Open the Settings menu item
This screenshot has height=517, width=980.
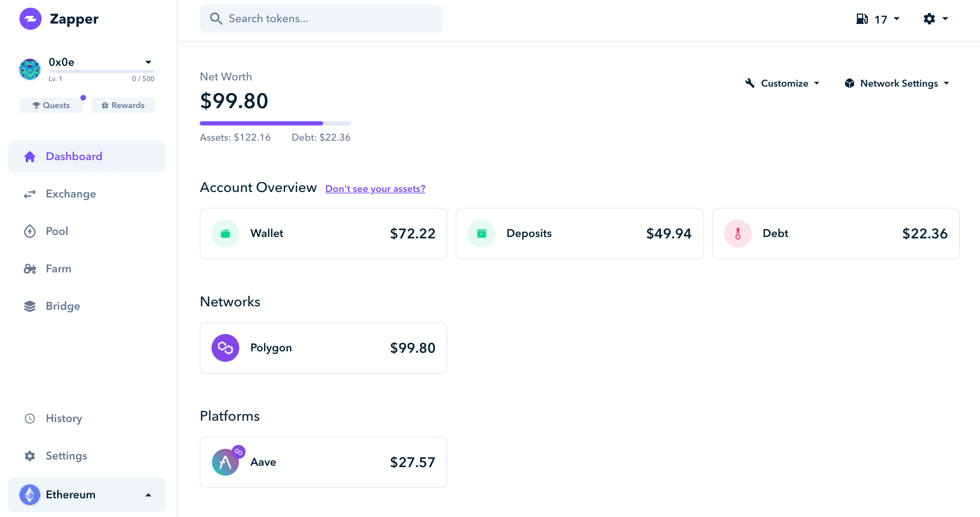tap(87, 456)
